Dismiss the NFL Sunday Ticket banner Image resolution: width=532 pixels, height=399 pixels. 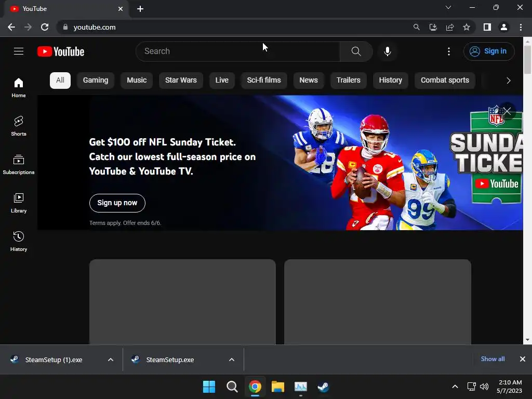coord(507,111)
